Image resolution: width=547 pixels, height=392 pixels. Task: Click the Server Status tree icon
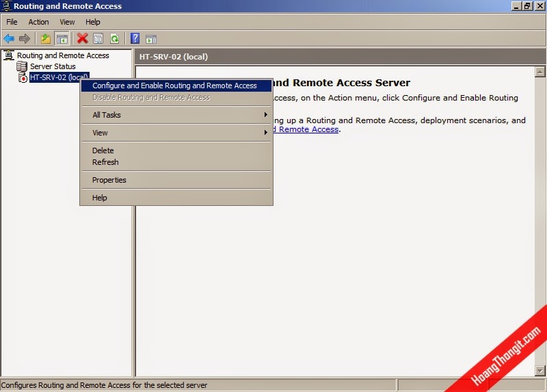[x=22, y=66]
